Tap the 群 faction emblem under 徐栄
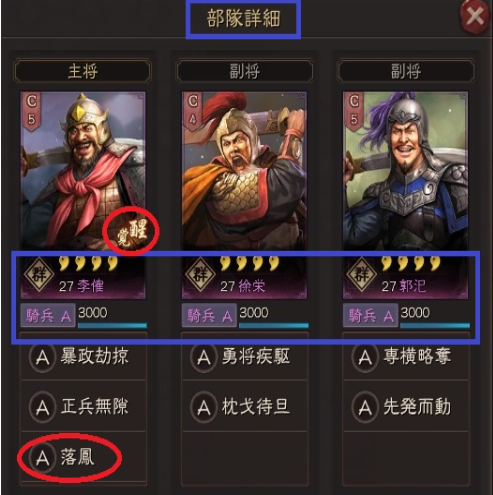 tap(200, 275)
